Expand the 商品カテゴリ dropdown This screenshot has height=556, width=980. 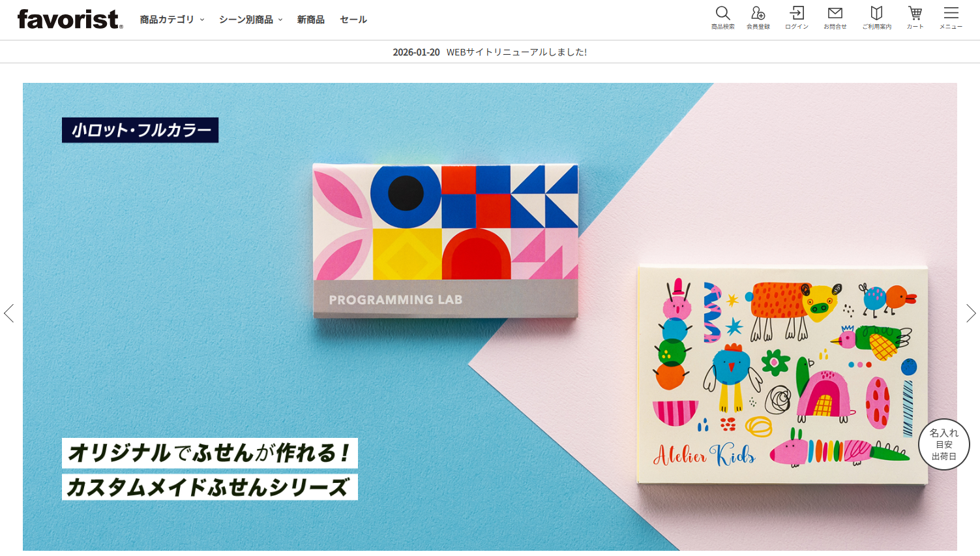[172, 20]
